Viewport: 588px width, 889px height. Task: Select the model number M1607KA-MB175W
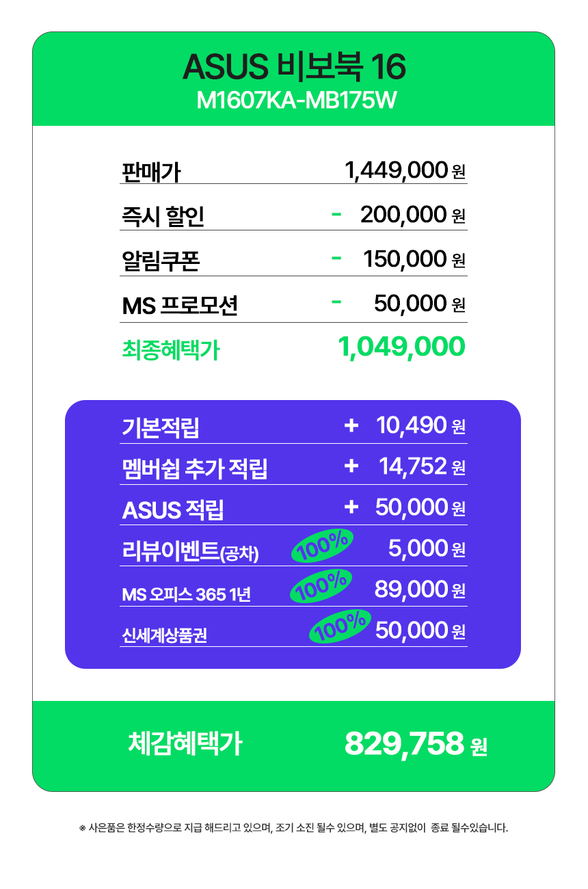[294, 101]
